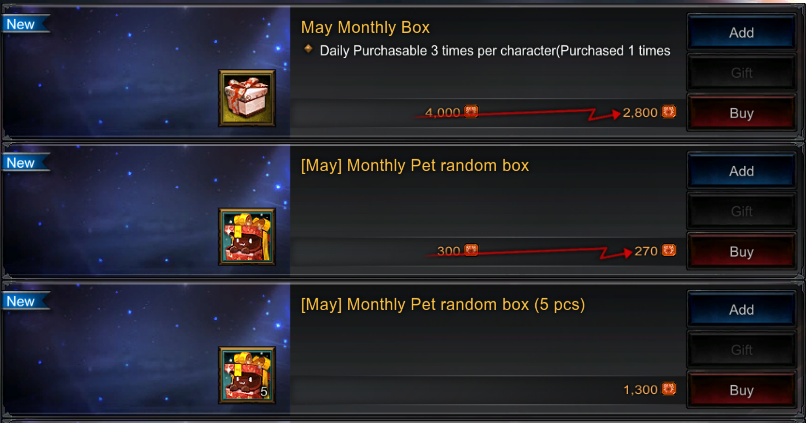Open the May Monthly Box title
This screenshot has width=806, height=423.
pos(365,27)
